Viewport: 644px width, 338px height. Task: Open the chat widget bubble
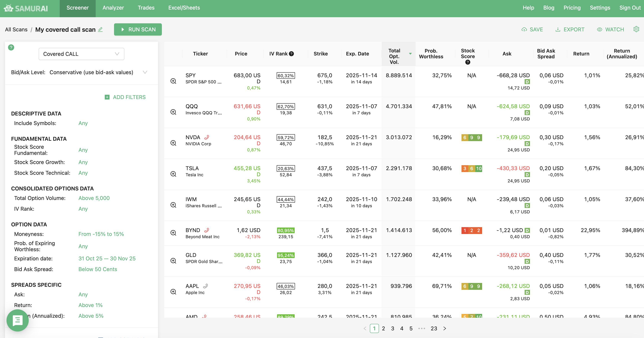pyautogui.click(x=17, y=320)
